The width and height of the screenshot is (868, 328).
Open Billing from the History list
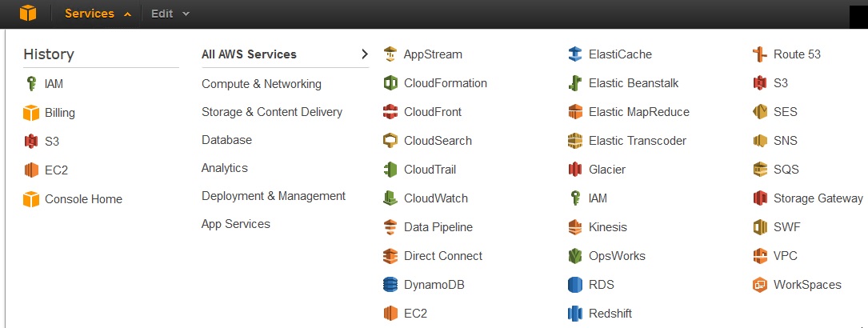[x=59, y=113]
